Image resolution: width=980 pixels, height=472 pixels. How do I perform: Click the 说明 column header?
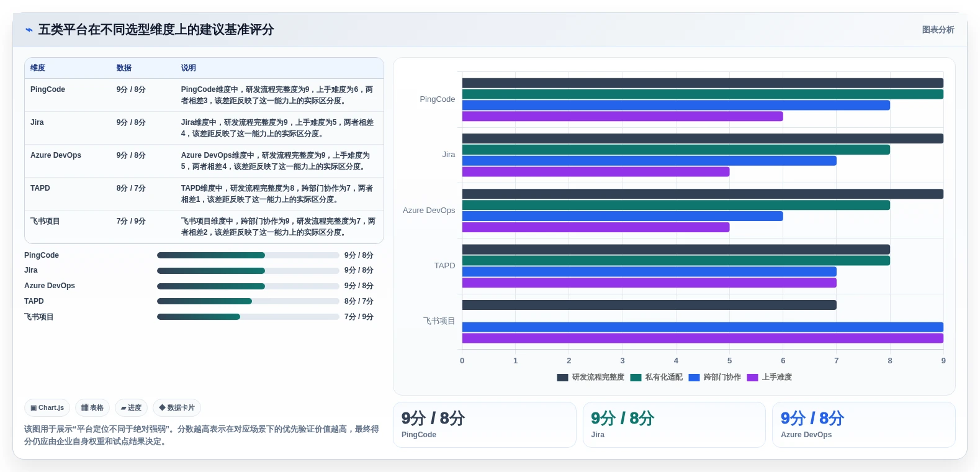tap(188, 68)
